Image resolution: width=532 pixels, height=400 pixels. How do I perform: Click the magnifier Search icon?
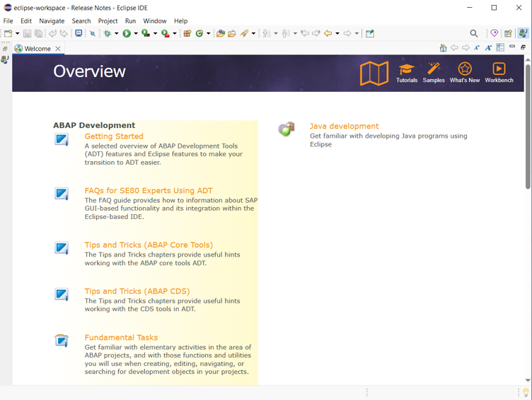click(474, 33)
